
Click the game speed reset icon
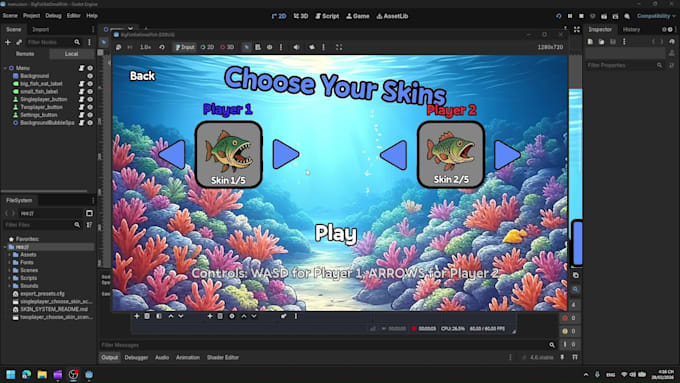click(x=162, y=47)
